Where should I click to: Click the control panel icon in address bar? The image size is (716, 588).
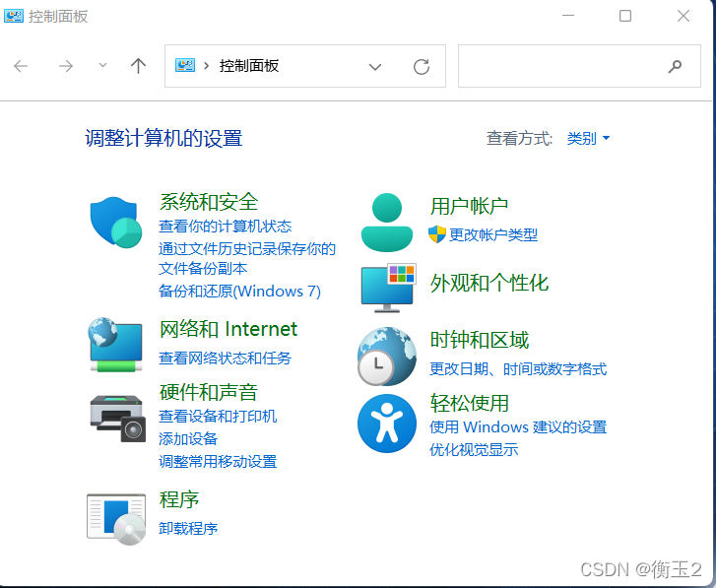[185, 66]
